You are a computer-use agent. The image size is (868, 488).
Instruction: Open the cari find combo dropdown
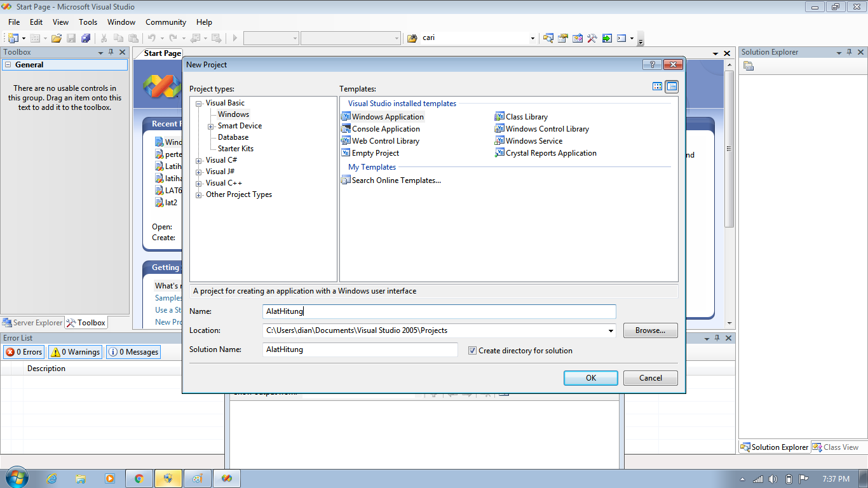[532, 38]
